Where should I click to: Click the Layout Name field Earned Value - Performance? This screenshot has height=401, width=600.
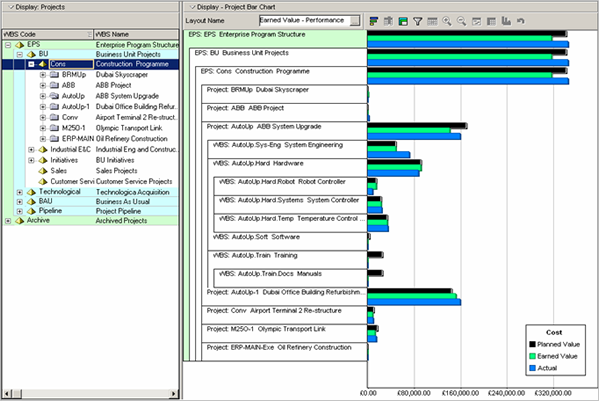(305, 21)
